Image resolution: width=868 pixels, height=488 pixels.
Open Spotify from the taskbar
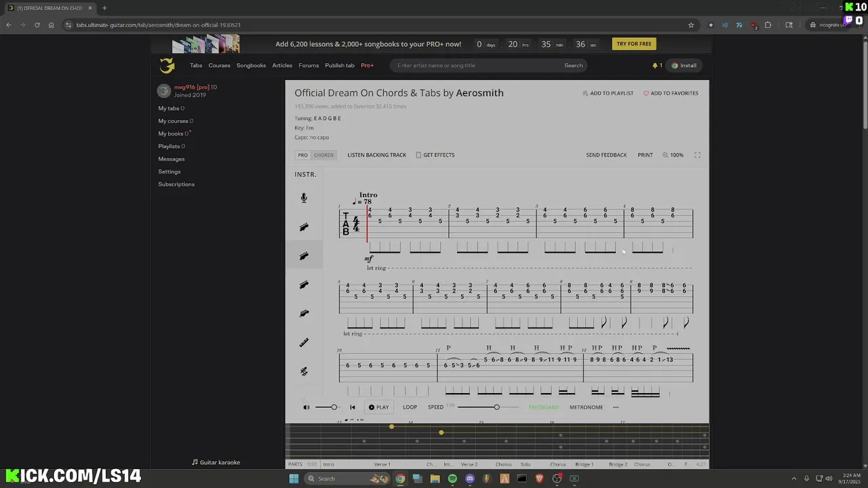[x=452, y=479]
